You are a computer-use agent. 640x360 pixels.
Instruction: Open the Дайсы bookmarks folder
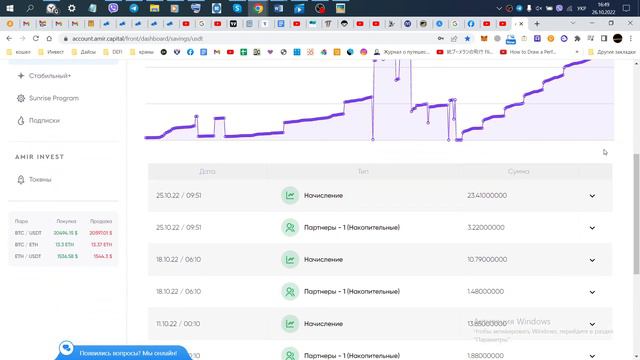tap(84, 52)
